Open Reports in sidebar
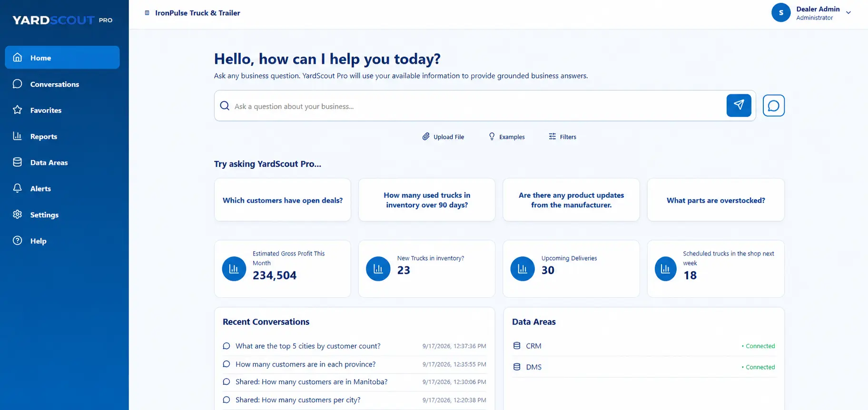Viewport: 868px width, 410px height. [62, 136]
